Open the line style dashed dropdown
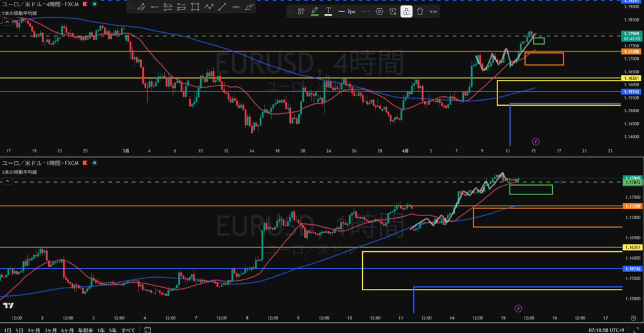Image resolution: width=644 pixels, height=333 pixels. (x=365, y=11)
